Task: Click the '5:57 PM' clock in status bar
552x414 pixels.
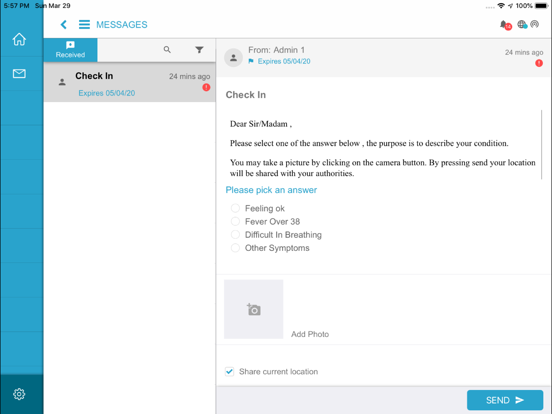Action: click(17, 6)
